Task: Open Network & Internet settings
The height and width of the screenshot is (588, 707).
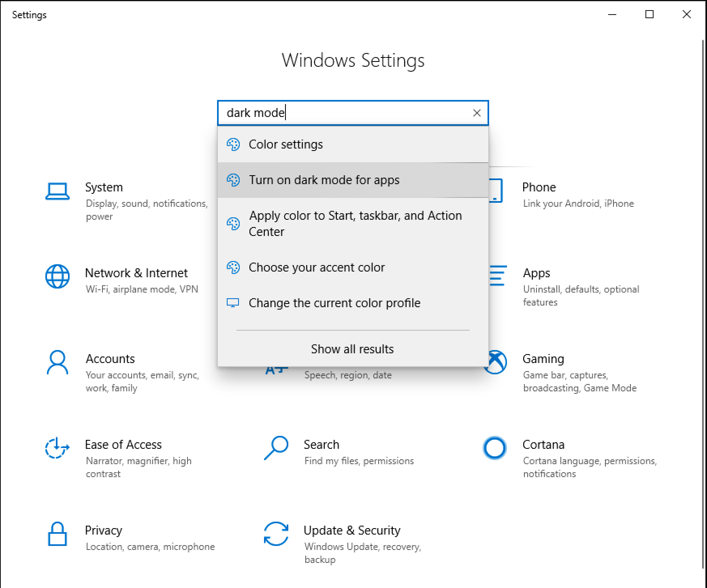Action: [x=136, y=273]
